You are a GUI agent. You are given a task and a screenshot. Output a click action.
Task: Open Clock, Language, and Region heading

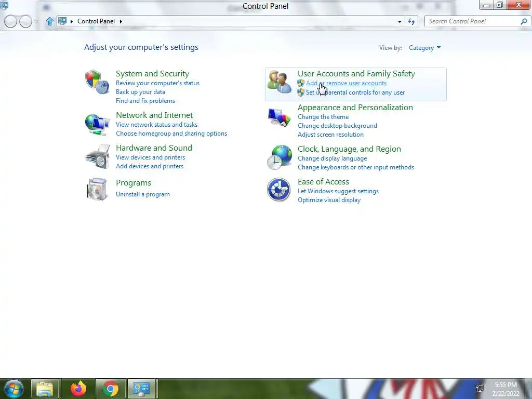[349, 149]
